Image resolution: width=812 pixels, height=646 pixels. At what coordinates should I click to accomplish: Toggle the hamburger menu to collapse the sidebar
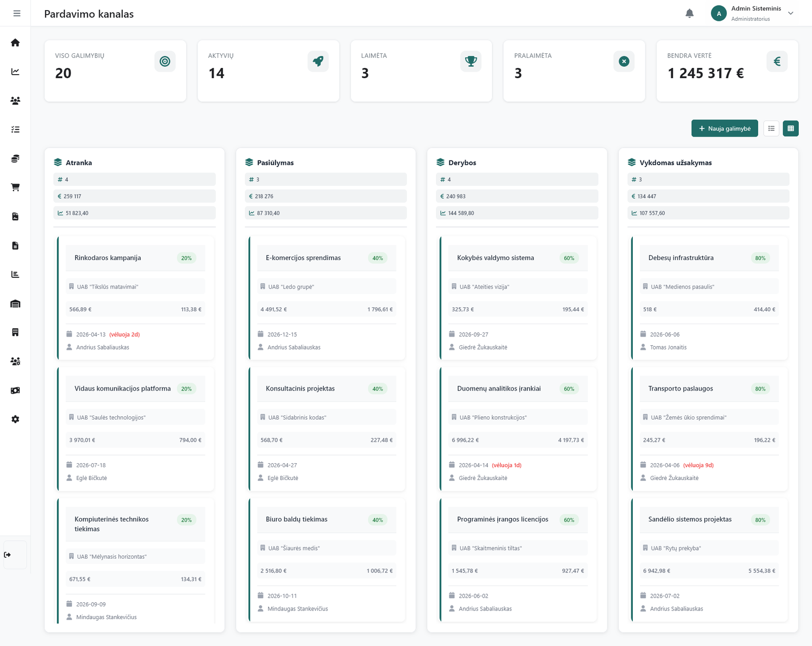(17, 13)
